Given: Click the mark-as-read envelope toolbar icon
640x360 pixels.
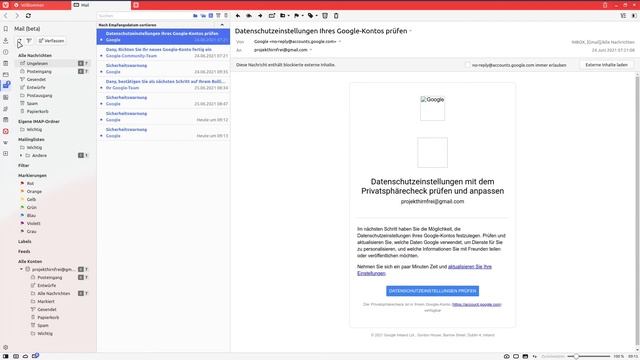Looking at the screenshot, I should 272,16.
